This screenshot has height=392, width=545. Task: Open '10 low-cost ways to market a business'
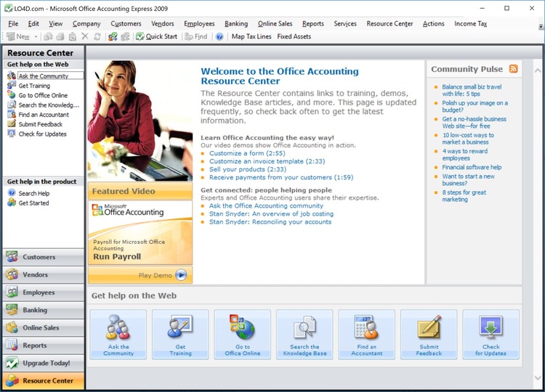tap(468, 139)
